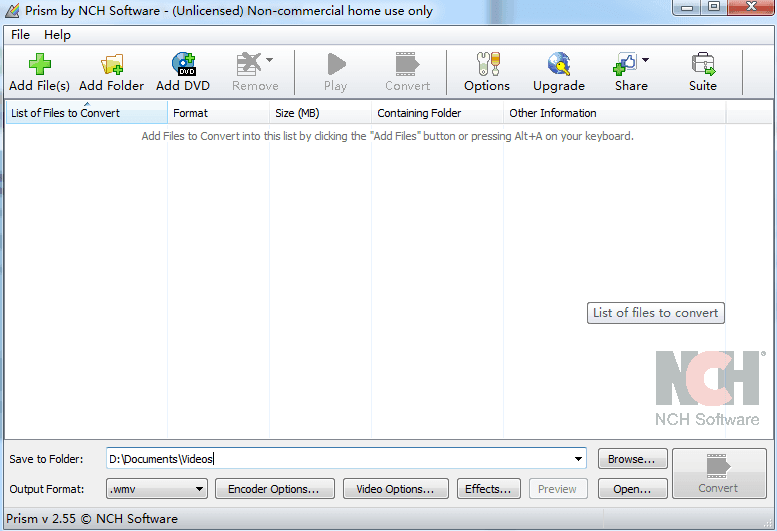Click the Open... button
This screenshot has height=531, width=777.
[632, 489]
